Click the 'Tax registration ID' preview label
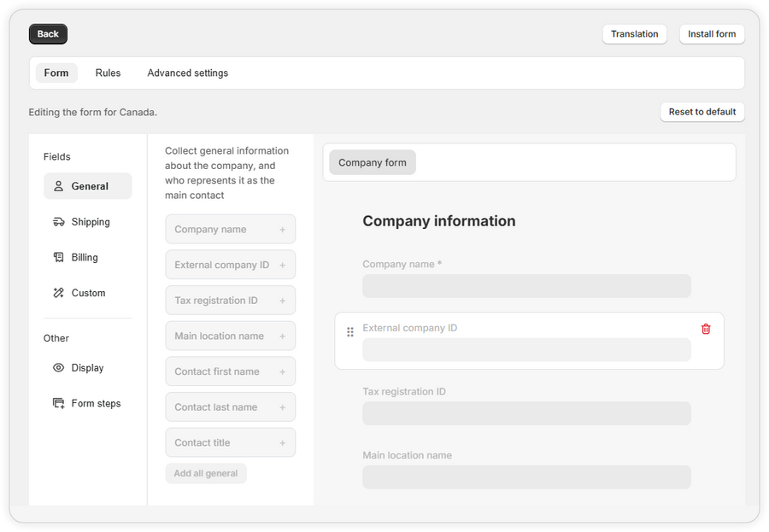The width and height of the screenshot is (769, 532). coord(404,392)
